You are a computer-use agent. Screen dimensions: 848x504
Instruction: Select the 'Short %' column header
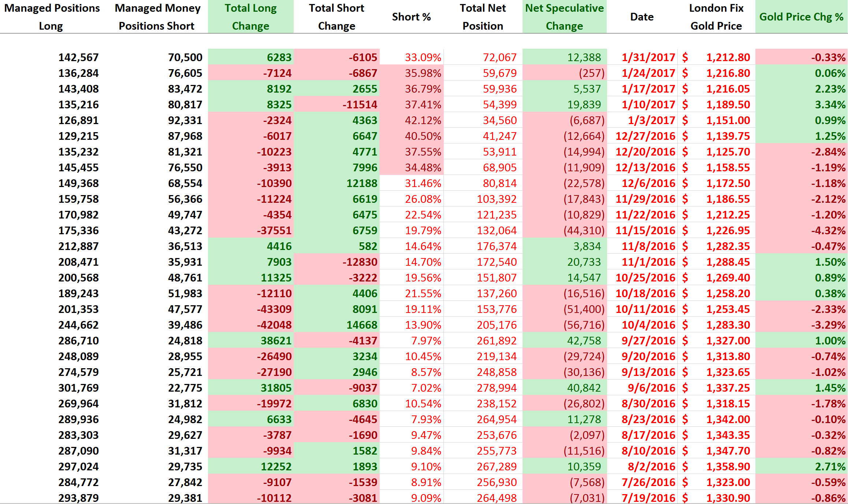point(412,17)
